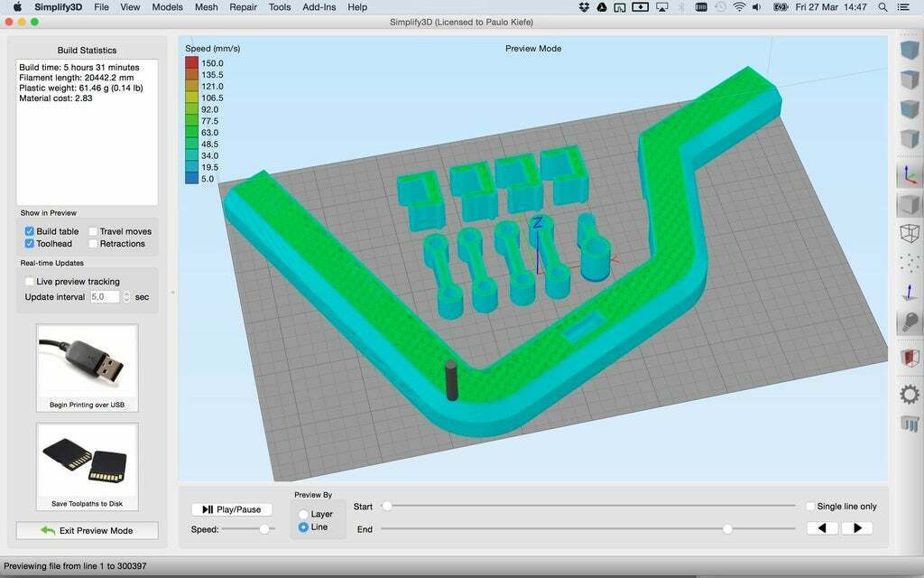This screenshot has width=924, height=578.
Task: Open the battery status icon
Action: pyautogui.click(x=781, y=7)
